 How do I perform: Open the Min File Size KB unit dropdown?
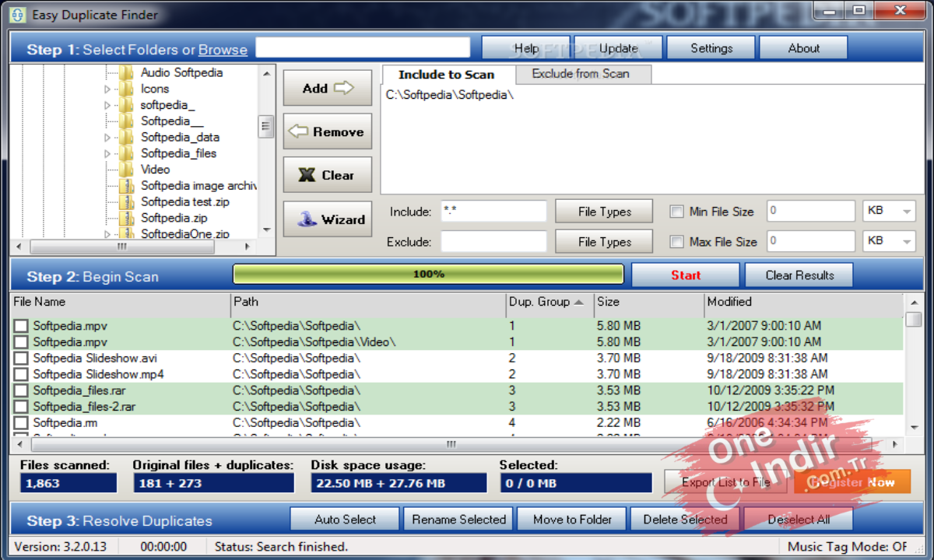coord(889,211)
